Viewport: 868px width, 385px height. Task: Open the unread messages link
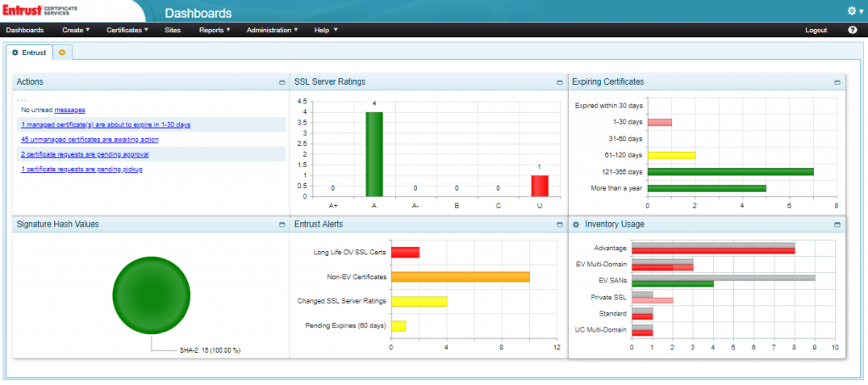(70, 109)
